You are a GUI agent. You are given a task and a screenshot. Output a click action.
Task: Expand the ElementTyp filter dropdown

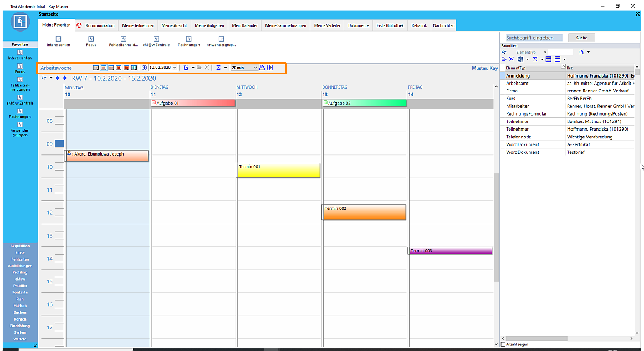pyautogui.click(x=545, y=52)
